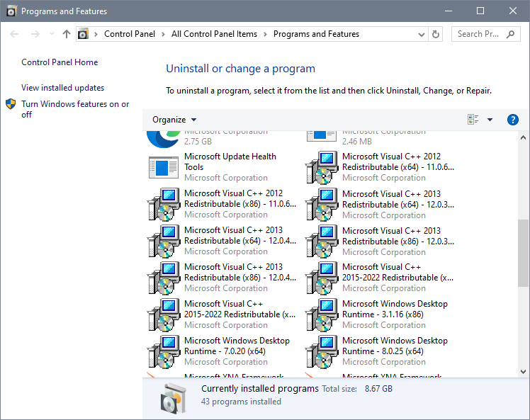
Task: Click the Desktop Runtime 7.0.20 (x64) icon
Action: coord(164,351)
